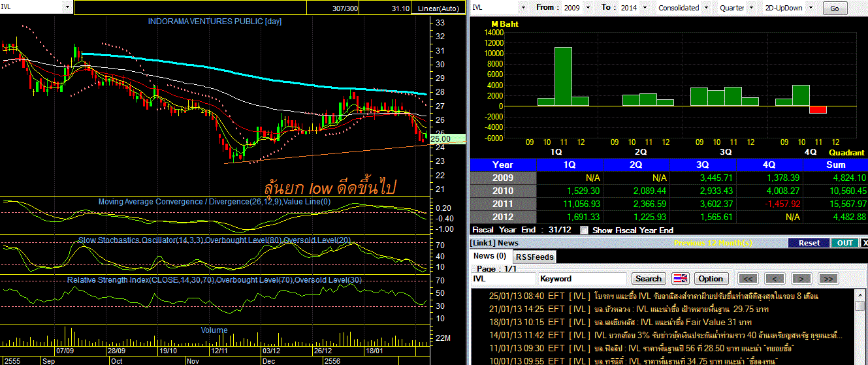868x365 pixels.
Task: Click the 31.10 value in the chart header
Action: click(400, 8)
